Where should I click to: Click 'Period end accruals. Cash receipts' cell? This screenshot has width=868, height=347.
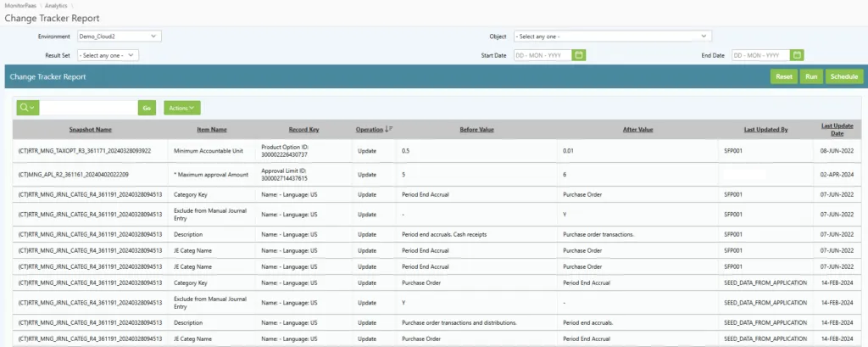(x=444, y=234)
